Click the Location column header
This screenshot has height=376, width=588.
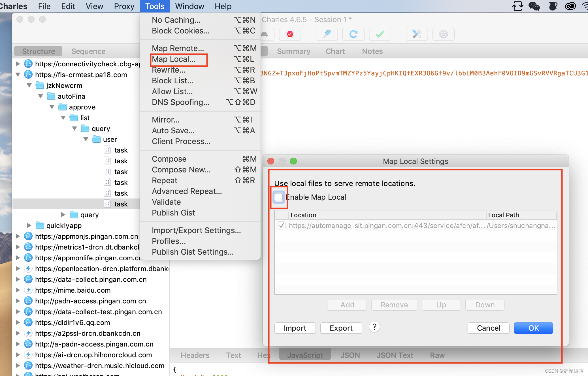point(387,215)
